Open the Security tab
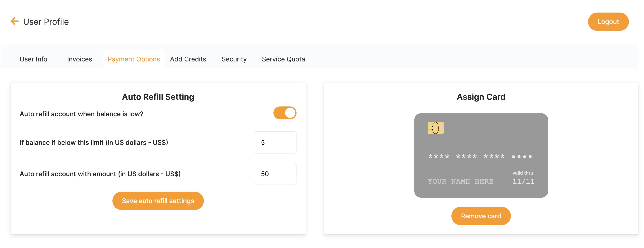Image resolution: width=644 pixels, height=248 pixels. 234,59
